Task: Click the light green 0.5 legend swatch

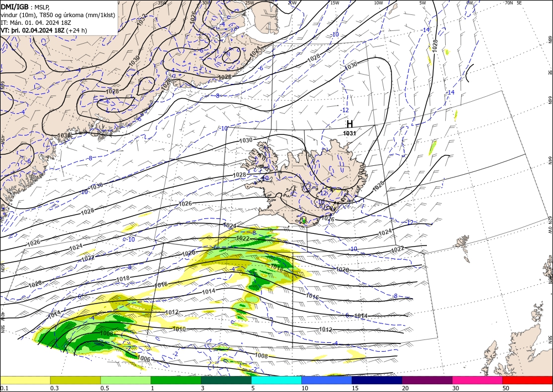Action: [126, 380]
